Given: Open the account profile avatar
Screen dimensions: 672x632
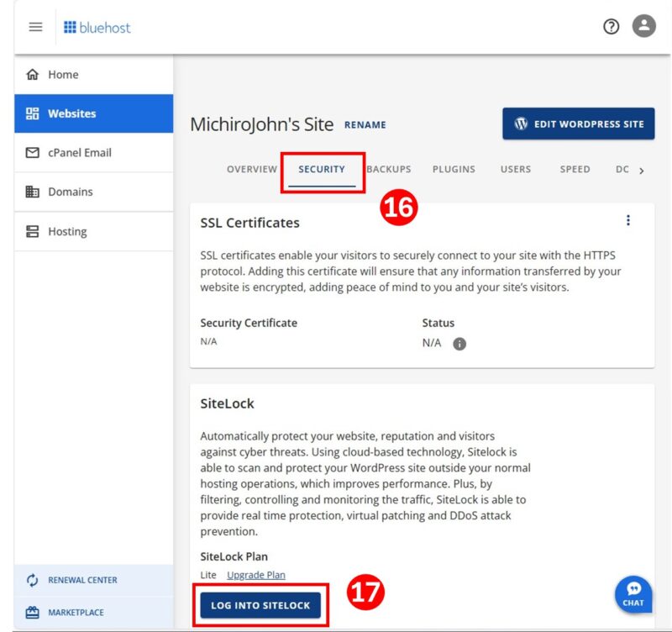Looking at the screenshot, I should point(643,26).
